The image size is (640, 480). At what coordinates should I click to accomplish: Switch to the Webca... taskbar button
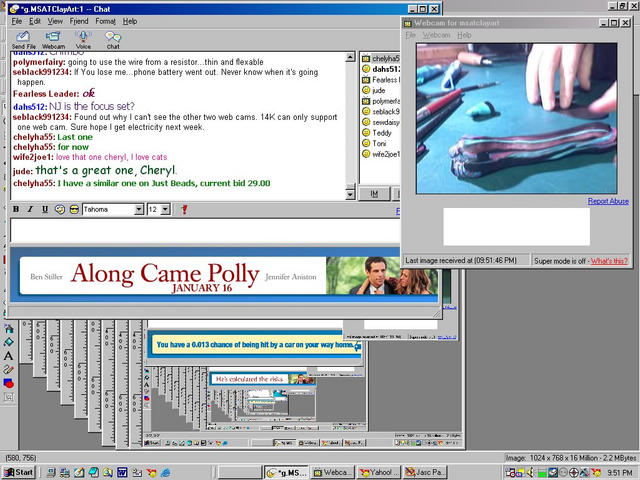[x=332, y=473]
